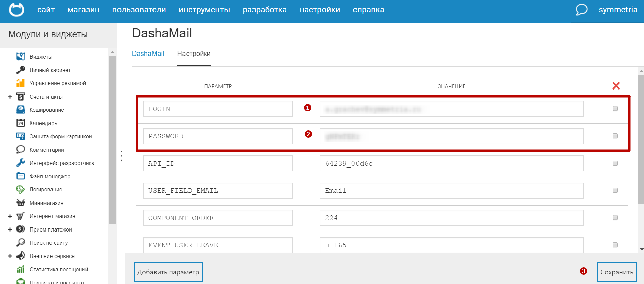
Task: Open the File manager icon
Action: click(x=21, y=176)
